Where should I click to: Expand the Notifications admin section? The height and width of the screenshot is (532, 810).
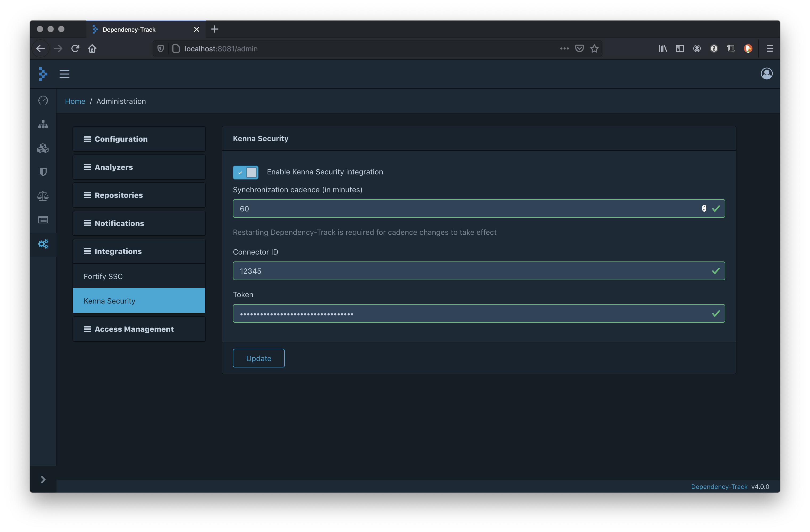[139, 223]
